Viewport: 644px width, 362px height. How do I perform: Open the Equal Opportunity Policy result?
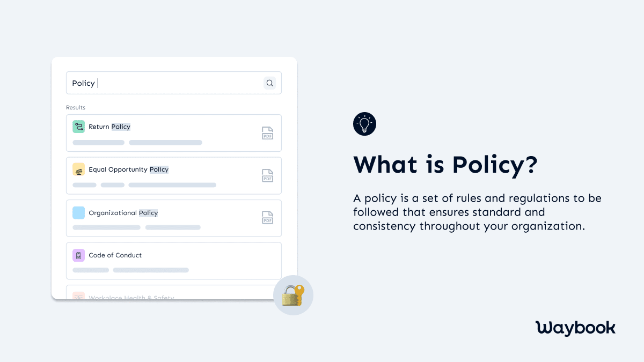174,175
